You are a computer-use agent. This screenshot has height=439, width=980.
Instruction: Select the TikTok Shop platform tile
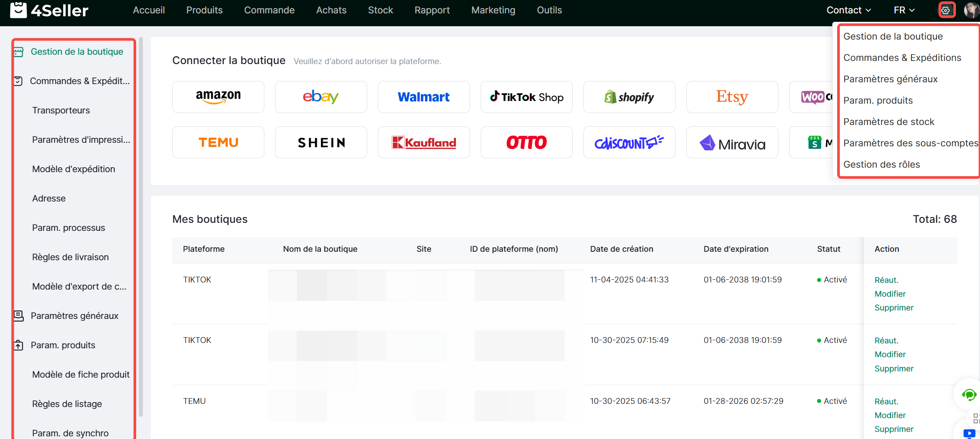[526, 97]
